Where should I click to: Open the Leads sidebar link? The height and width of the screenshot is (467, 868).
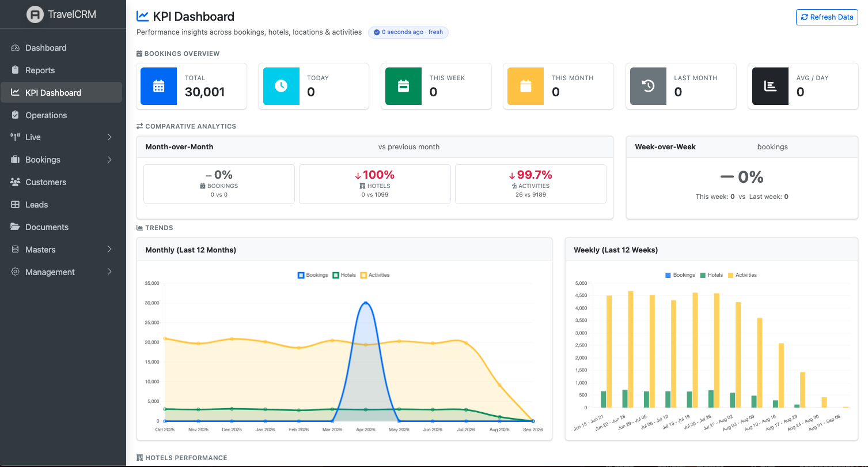pos(62,205)
